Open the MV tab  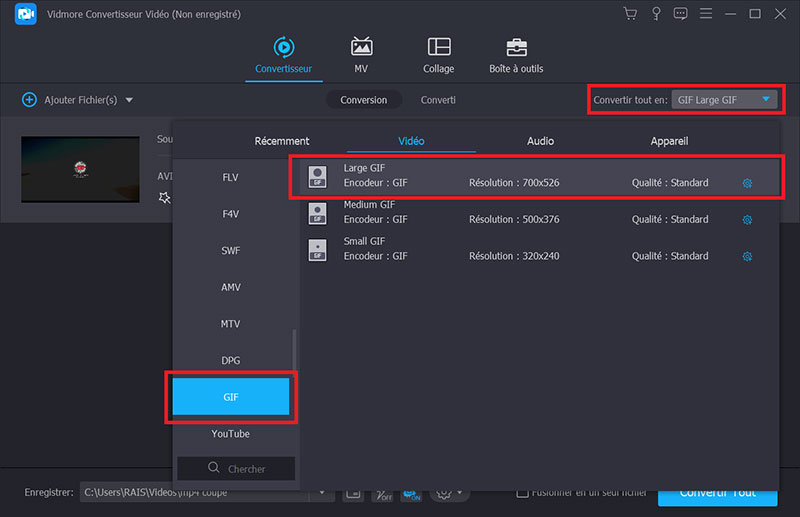tap(361, 55)
